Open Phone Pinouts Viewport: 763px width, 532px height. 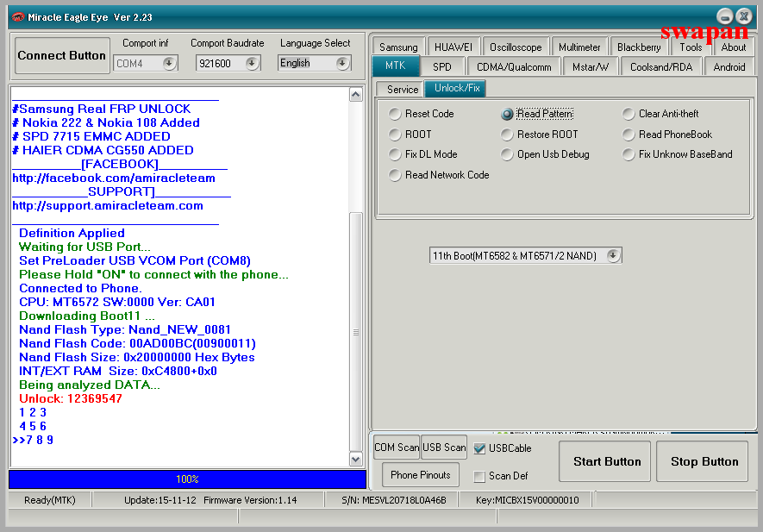(421, 475)
